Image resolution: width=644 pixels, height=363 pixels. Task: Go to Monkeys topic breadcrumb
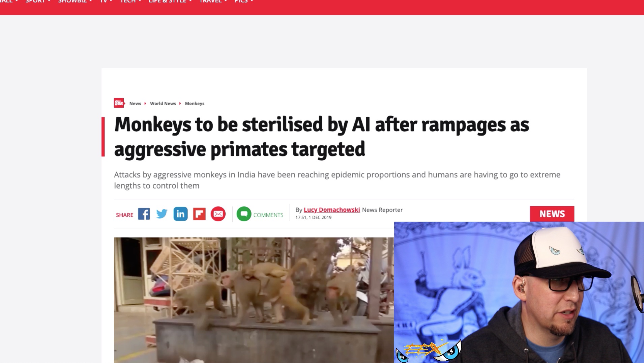tap(195, 103)
